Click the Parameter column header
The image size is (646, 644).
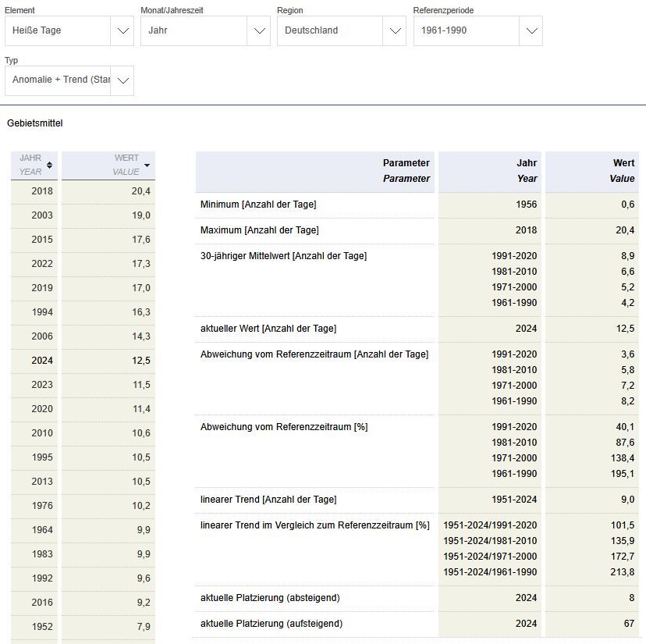coord(315,171)
